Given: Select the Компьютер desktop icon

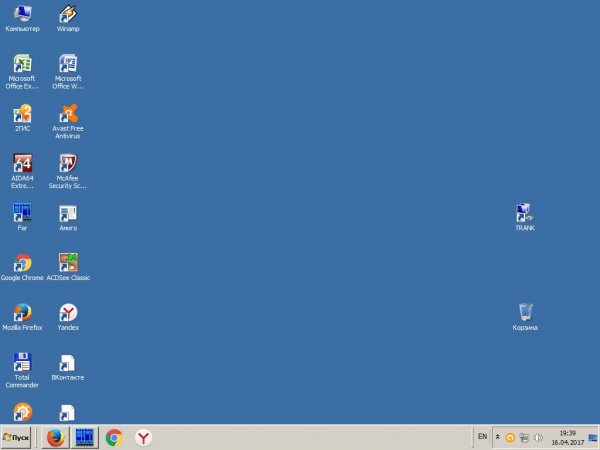Looking at the screenshot, I should pyautogui.click(x=22, y=14).
